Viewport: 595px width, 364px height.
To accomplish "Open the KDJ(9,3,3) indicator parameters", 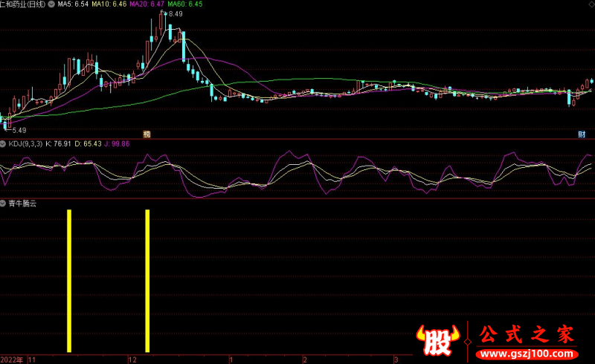I will (x=26, y=143).
